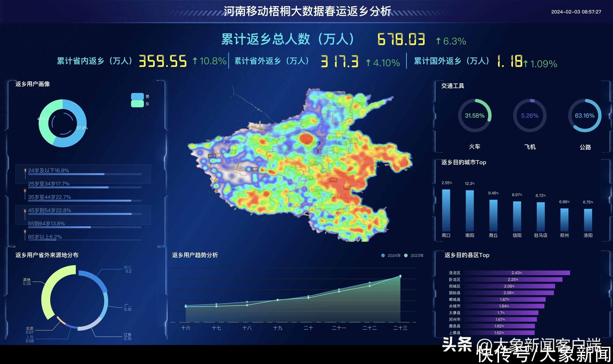Click the 周口 city bar

pyautogui.click(x=446, y=210)
